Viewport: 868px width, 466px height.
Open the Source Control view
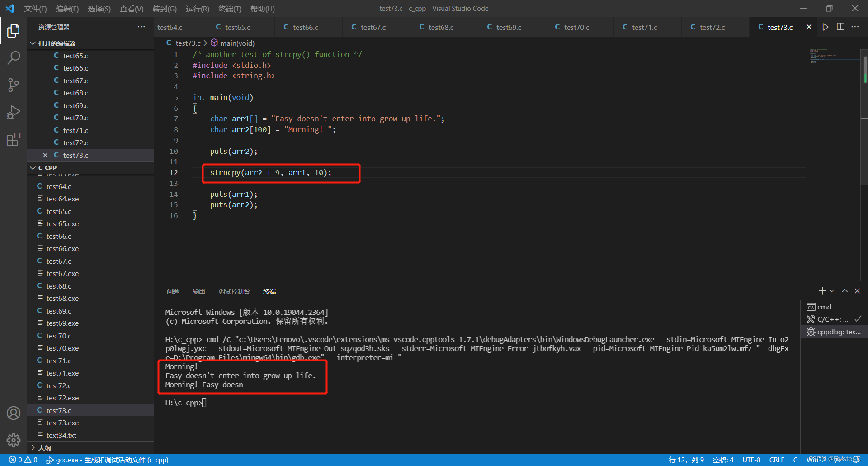14,85
